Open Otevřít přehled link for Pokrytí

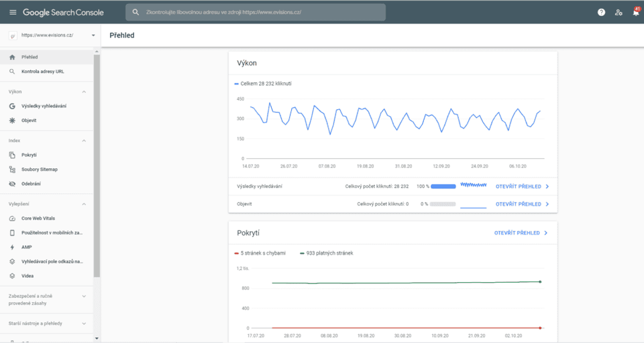[x=521, y=233]
